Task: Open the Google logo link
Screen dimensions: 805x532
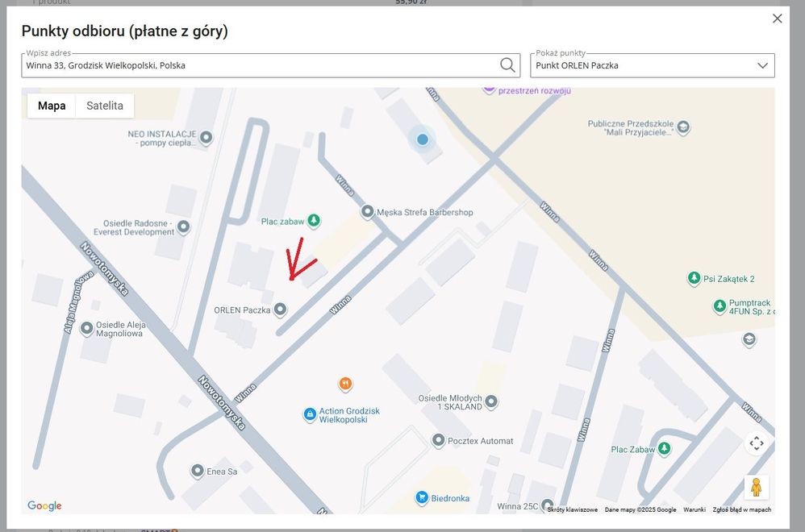Action: point(44,506)
